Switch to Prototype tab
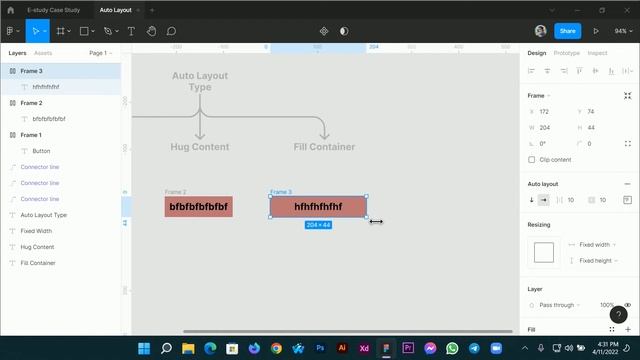Screen dimensions: 640x360 [x=567, y=53]
